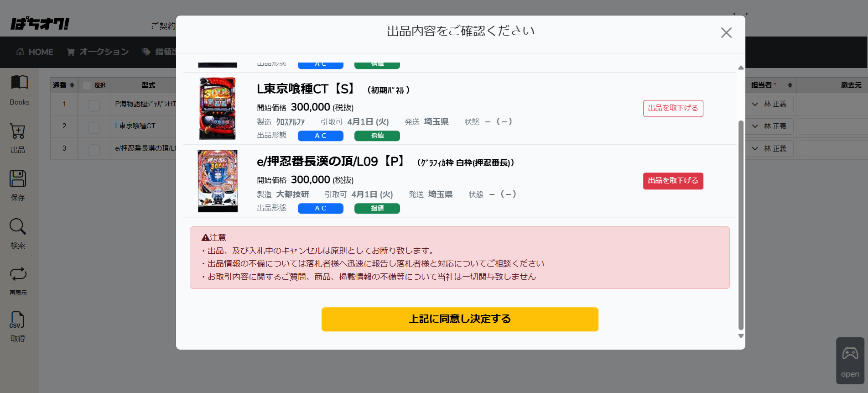Click 撤去元 input field in row 3
The height and width of the screenshot is (393, 868).
tap(833, 148)
